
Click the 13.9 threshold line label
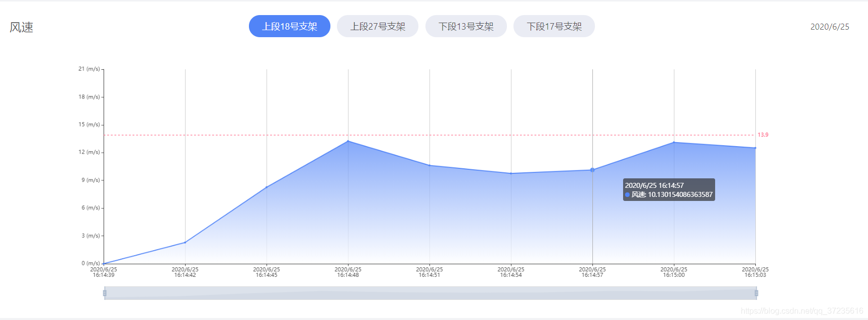click(x=763, y=135)
